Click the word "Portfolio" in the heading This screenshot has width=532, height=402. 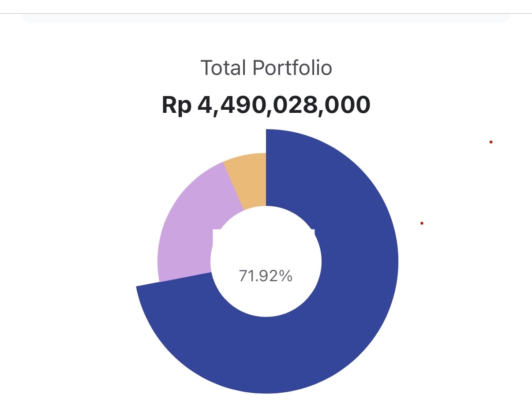pos(292,68)
